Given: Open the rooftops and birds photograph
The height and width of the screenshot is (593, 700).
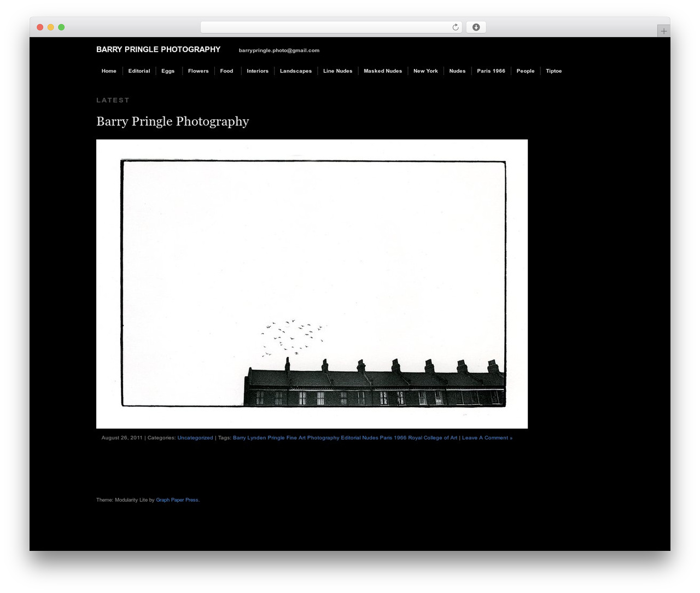Looking at the screenshot, I should pyautogui.click(x=312, y=284).
